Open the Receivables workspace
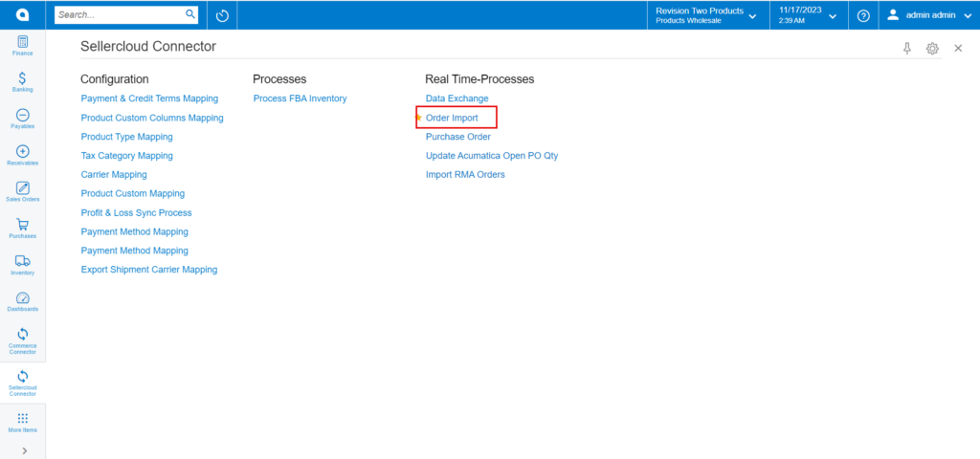 tap(23, 156)
